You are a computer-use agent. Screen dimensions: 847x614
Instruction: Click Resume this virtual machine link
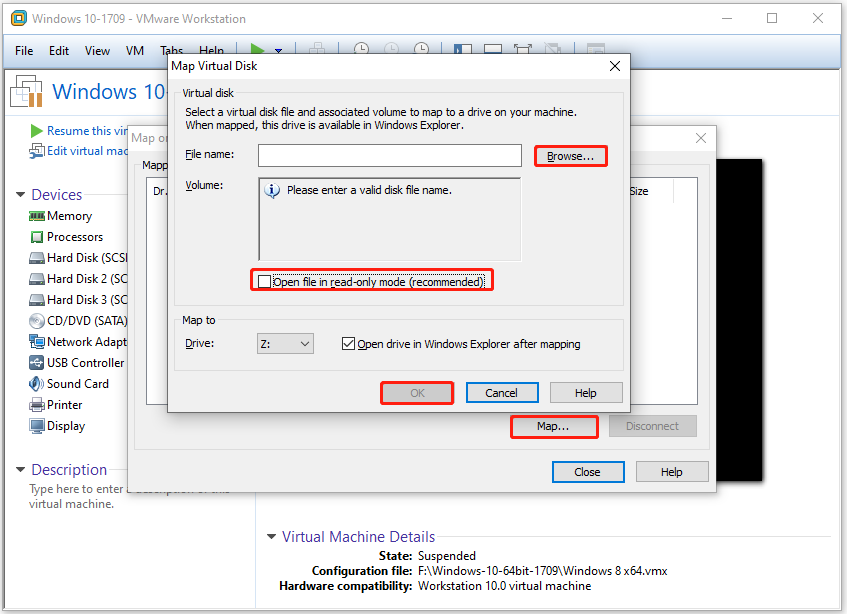80,131
